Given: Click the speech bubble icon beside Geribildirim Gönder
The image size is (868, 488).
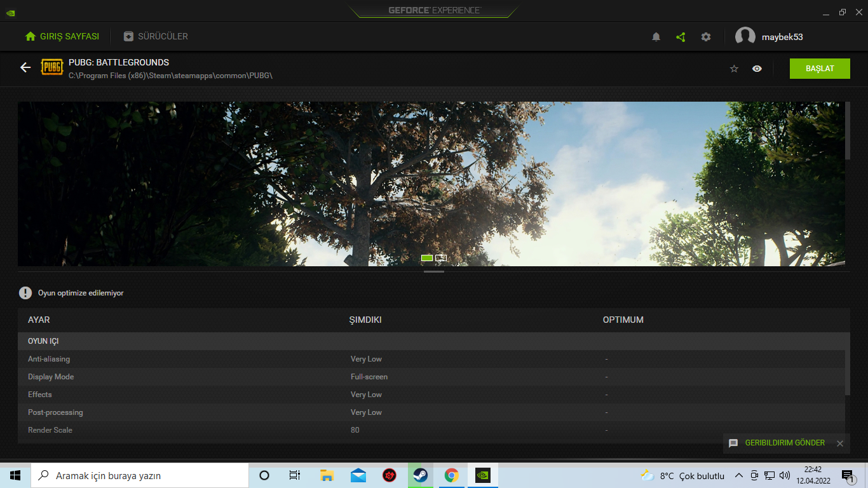Looking at the screenshot, I should pos(733,443).
